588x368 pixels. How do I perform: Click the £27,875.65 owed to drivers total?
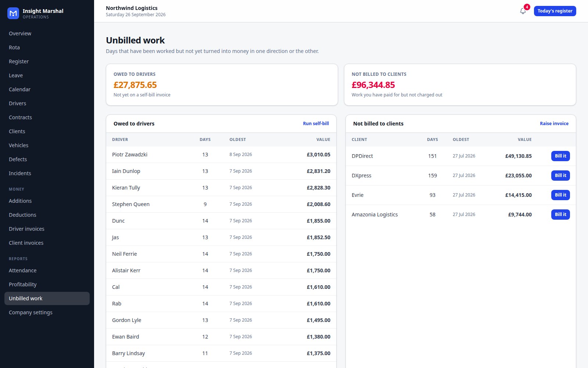pos(135,85)
